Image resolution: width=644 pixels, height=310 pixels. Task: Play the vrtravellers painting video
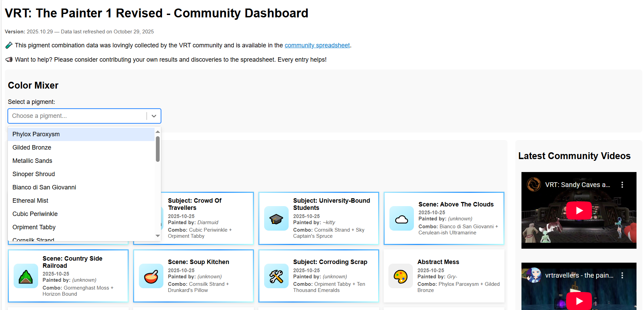[579, 301]
